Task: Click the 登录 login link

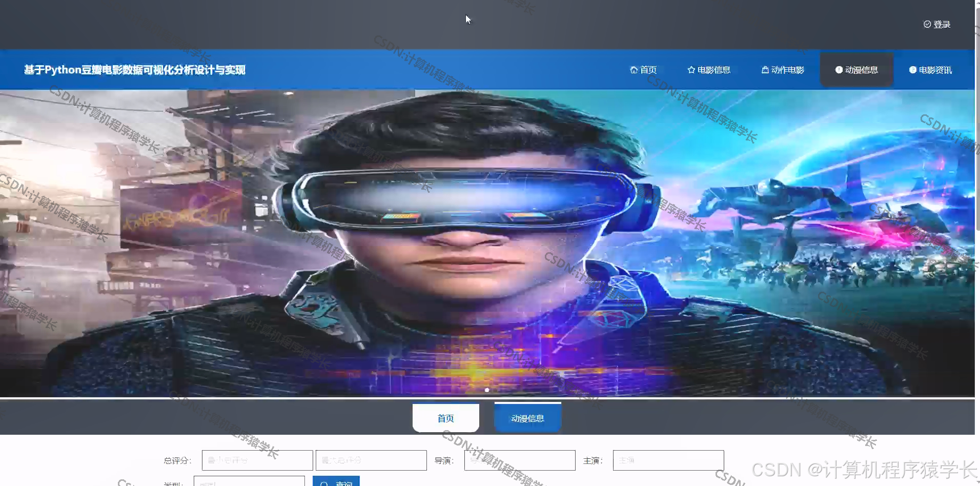Action: (x=937, y=24)
